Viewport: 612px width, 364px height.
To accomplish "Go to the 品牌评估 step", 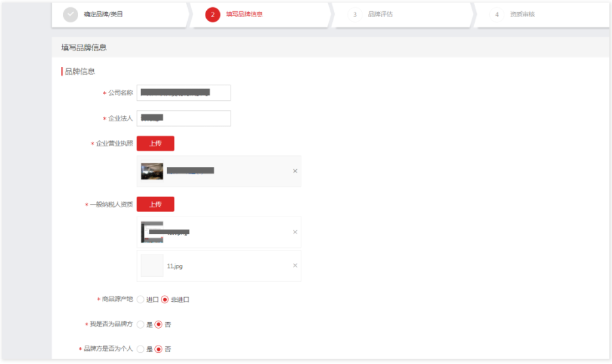I will click(x=380, y=14).
